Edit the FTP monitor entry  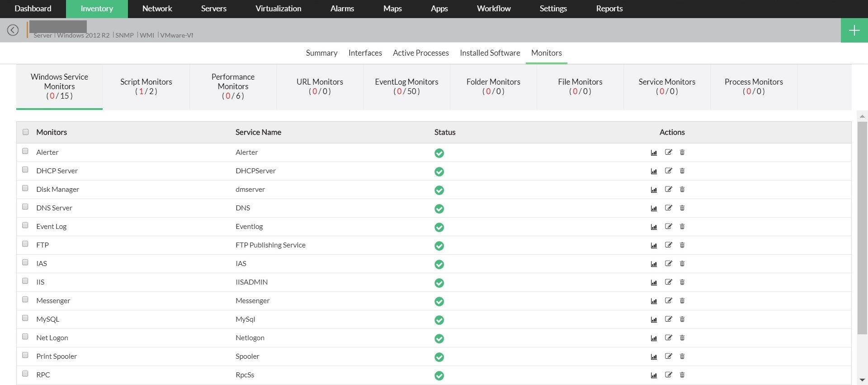tap(668, 245)
